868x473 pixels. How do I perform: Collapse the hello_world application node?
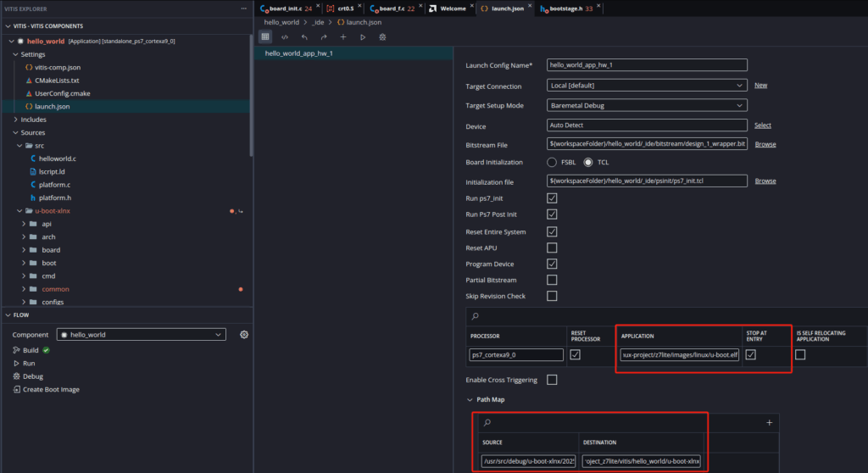coord(12,41)
